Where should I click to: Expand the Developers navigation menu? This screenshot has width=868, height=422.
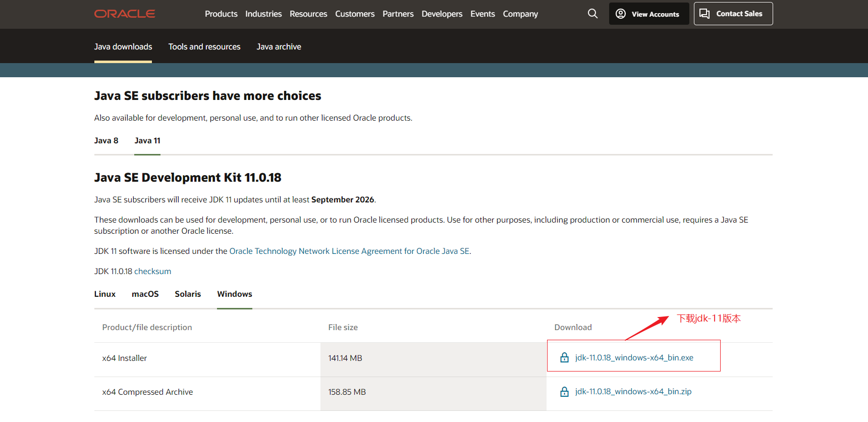click(442, 14)
